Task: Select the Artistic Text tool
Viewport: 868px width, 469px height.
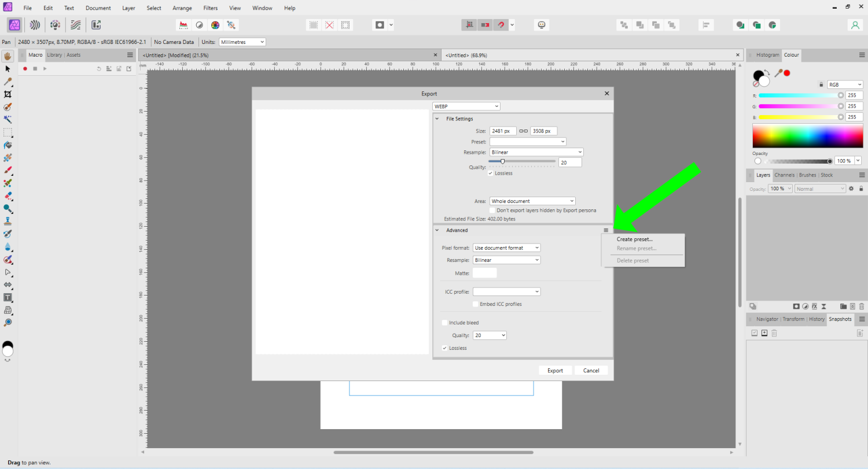Action: click(x=8, y=297)
